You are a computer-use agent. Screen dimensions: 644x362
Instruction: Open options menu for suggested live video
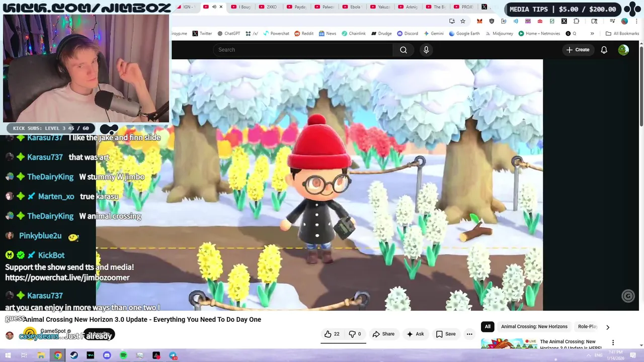click(613, 342)
